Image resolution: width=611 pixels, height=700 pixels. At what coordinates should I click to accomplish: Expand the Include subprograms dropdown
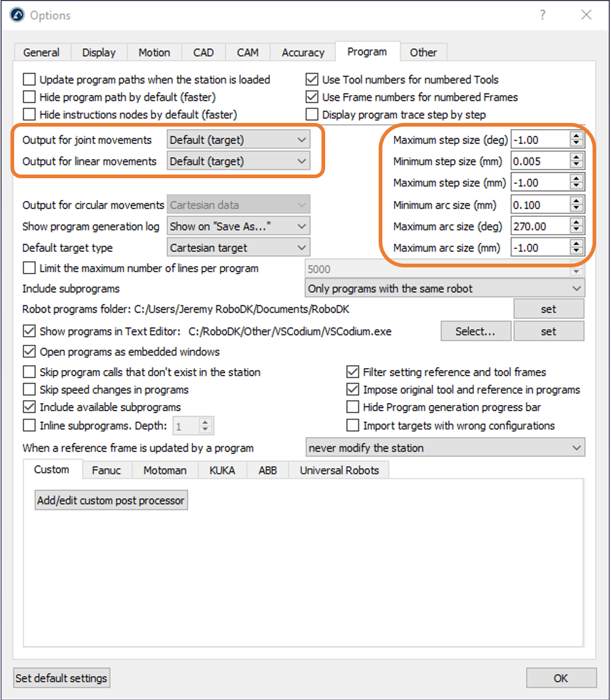(x=445, y=288)
